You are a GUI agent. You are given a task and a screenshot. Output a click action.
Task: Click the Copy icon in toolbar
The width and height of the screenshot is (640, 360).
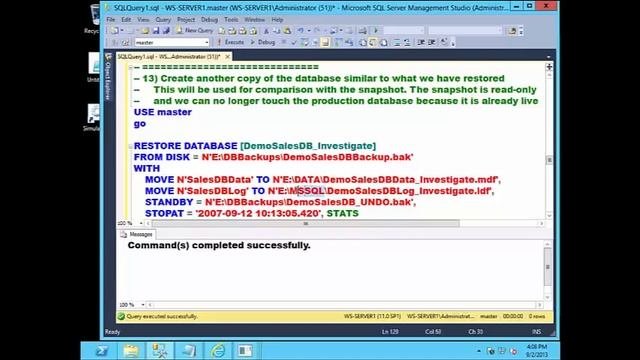[x=276, y=31]
